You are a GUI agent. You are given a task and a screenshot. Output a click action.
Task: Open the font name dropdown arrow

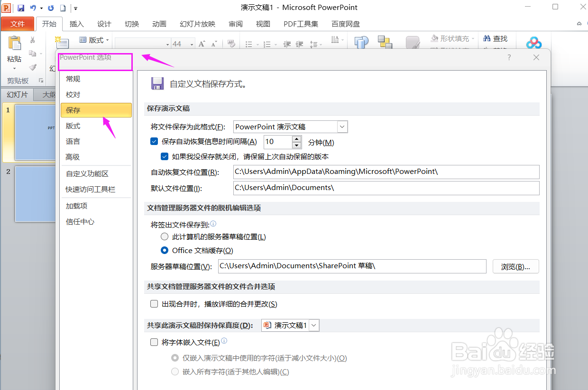point(168,44)
